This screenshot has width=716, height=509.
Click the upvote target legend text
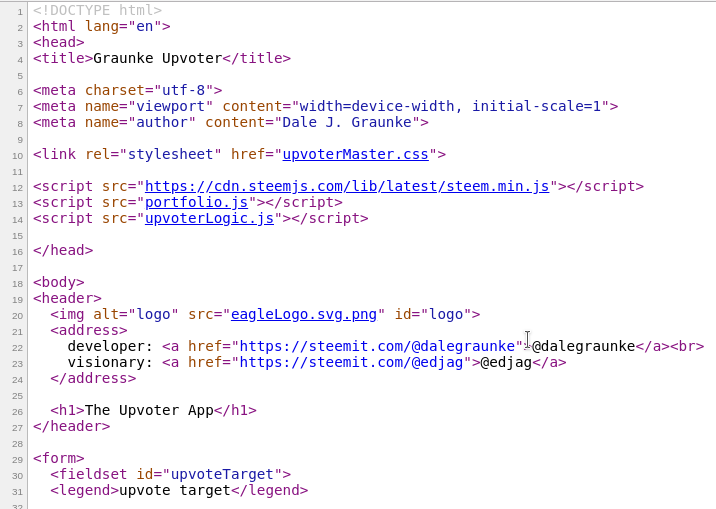[x=174, y=490]
